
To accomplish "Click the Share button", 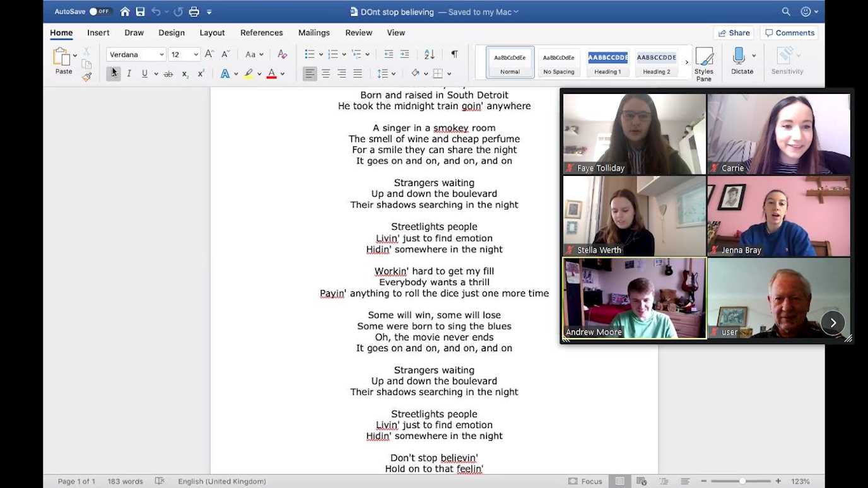I will point(733,33).
